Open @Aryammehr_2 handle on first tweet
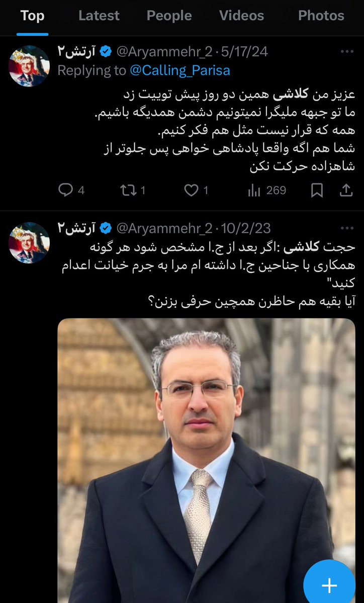The image size is (364, 603). pyautogui.click(x=164, y=51)
